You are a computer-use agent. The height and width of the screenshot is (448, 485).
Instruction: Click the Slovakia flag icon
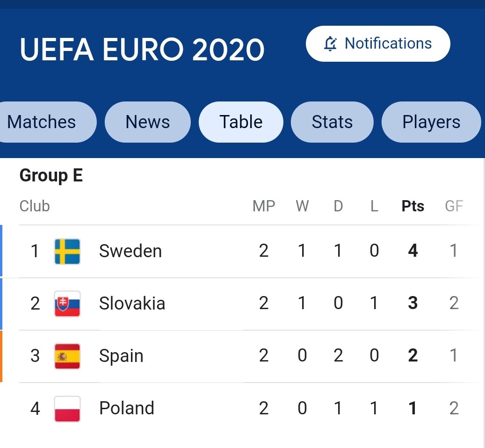[x=67, y=303]
